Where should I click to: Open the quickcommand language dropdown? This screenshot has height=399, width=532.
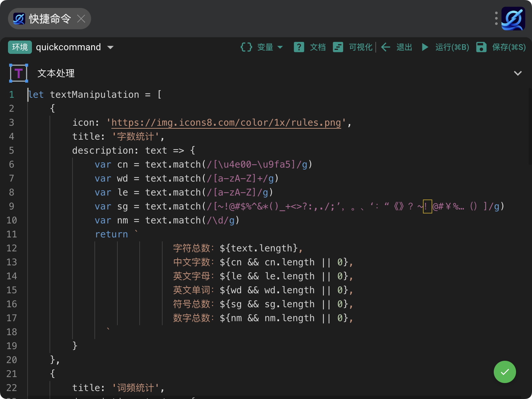tap(75, 47)
